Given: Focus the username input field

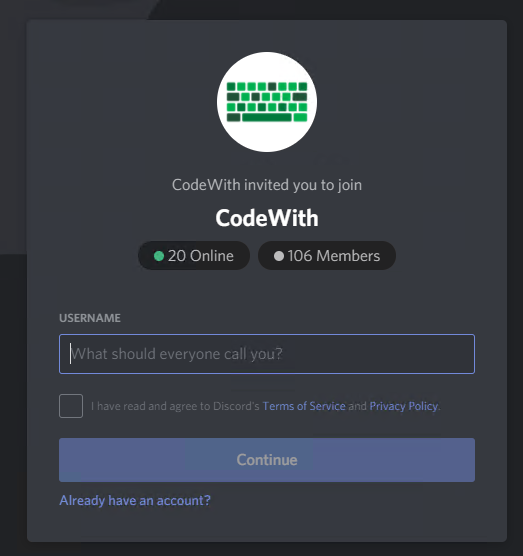Looking at the screenshot, I should (267, 354).
